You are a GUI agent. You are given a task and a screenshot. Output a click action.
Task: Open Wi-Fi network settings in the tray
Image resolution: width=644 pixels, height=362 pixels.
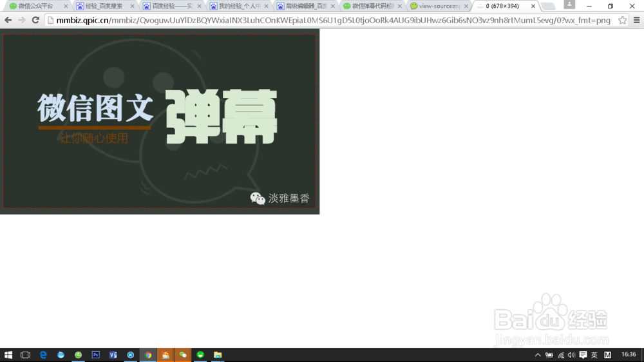coord(561,355)
